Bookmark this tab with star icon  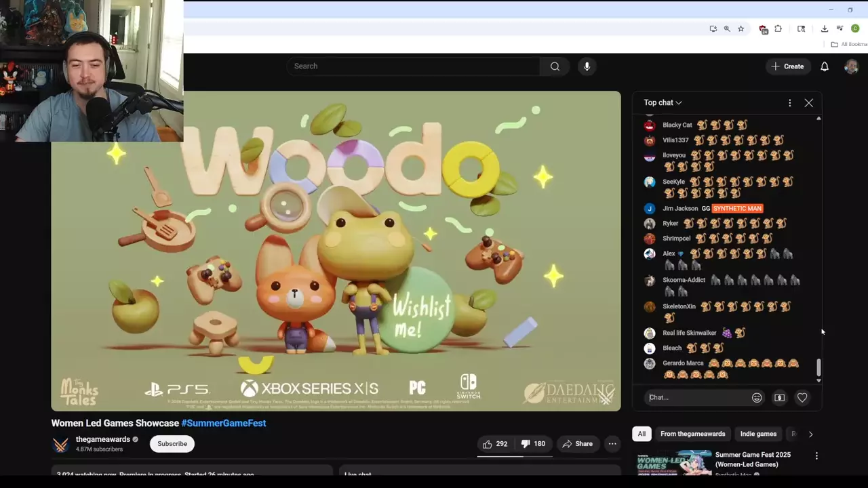(x=741, y=28)
